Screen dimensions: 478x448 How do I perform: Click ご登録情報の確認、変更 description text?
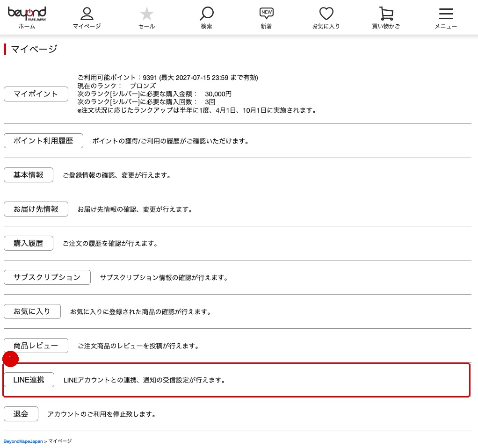coord(117,175)
